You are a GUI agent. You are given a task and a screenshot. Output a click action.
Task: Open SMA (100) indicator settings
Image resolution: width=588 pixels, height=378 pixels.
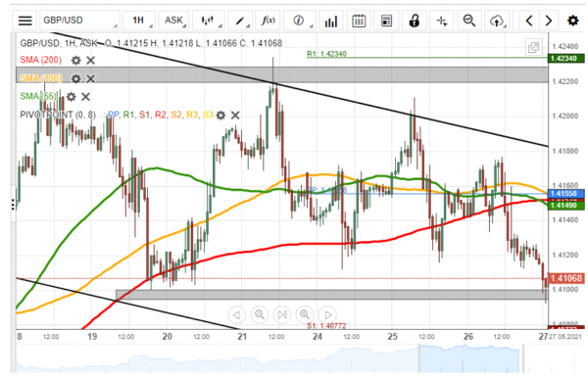tap(75, 78)
